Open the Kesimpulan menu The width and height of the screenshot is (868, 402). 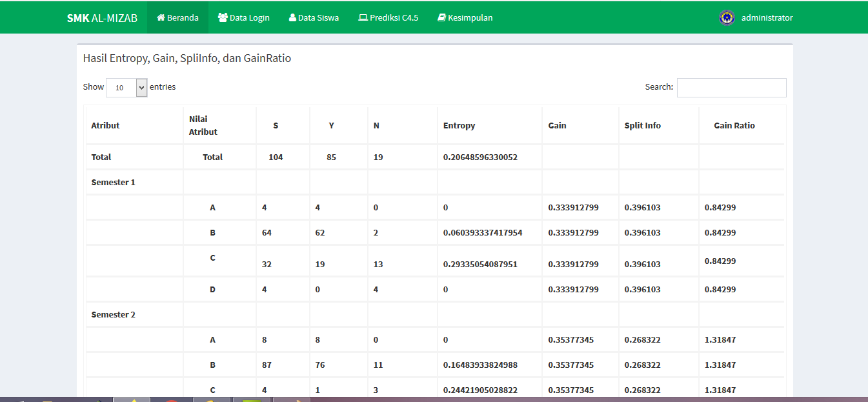coord(465,17)
